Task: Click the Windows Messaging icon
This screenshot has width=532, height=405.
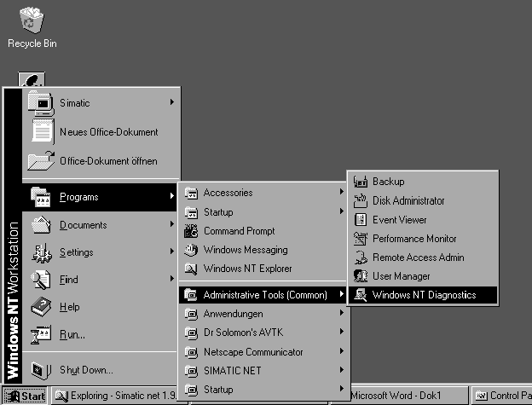Action: (x=191, y=250)
